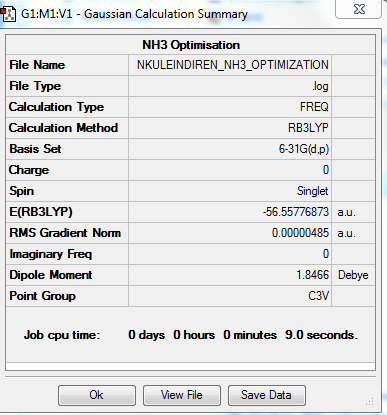
Task: Click the Spin row label
Action: (x=21, y=191)
